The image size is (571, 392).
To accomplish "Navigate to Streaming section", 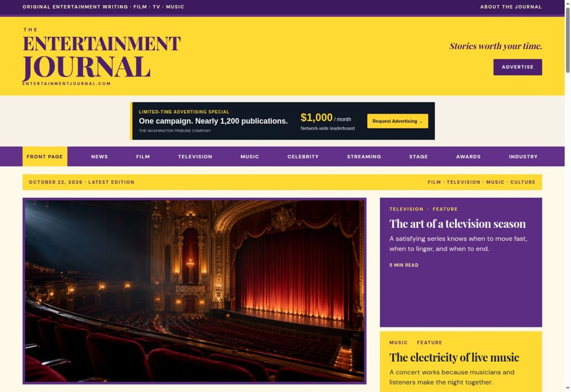I will [364, 156].
